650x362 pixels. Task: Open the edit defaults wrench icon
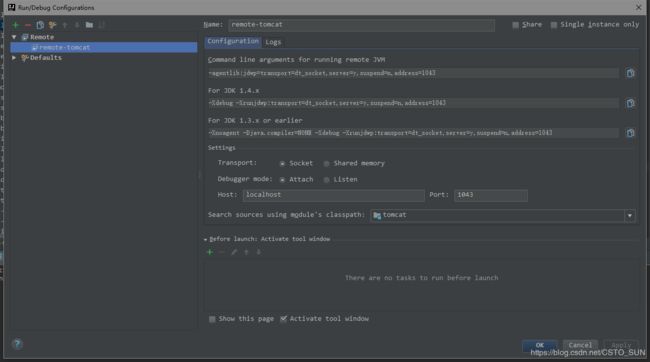52,25
